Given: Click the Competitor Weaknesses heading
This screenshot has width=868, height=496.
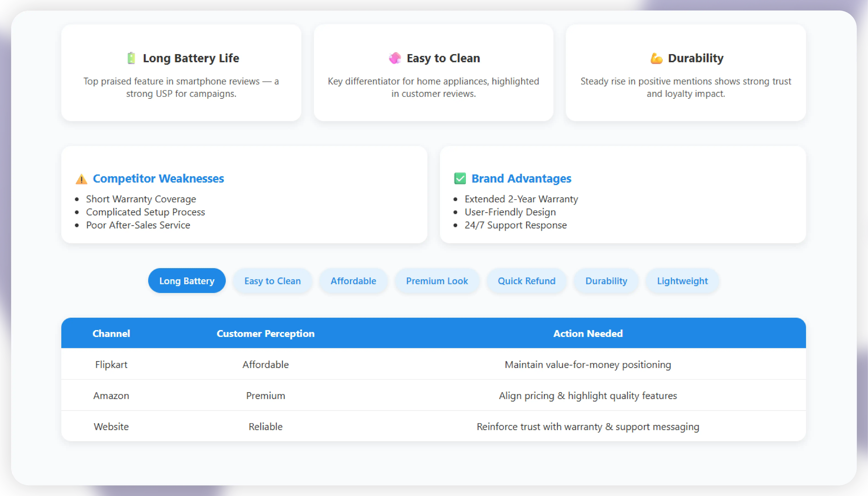Looking at the screenshot, I should coord(158,179).
